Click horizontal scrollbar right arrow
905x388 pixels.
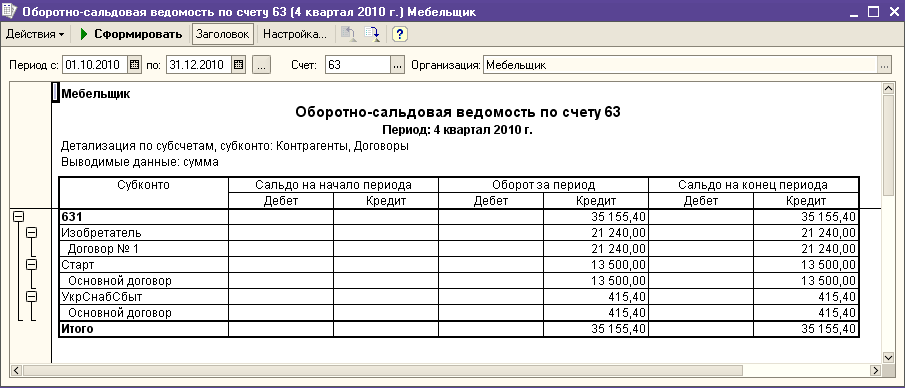pos(876,370)
